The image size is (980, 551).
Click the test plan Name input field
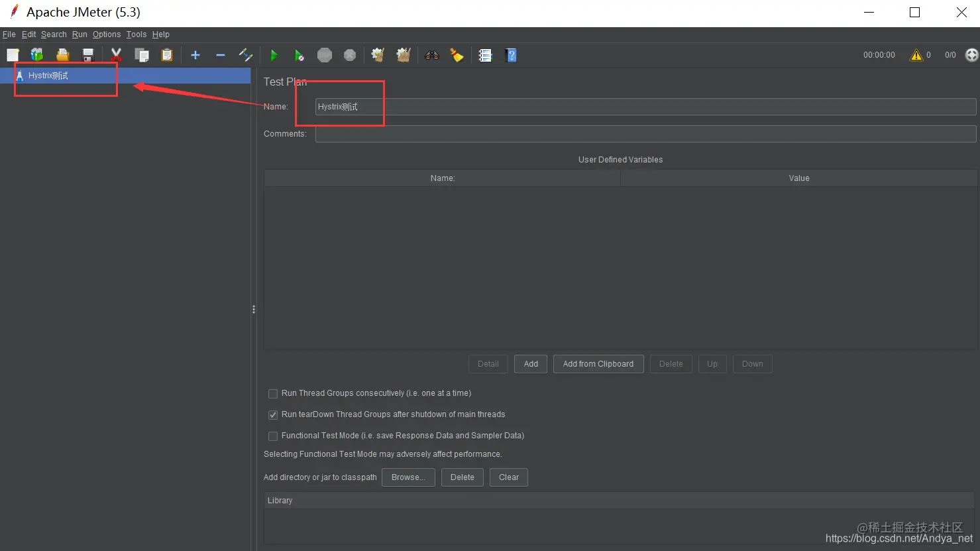tap(645, 107)
